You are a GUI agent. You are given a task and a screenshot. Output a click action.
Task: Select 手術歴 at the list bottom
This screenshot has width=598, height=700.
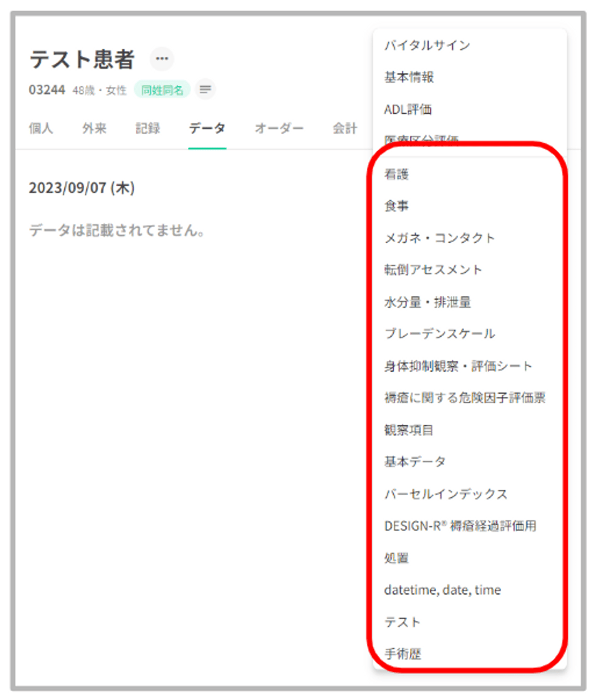(x=403, y=654)
